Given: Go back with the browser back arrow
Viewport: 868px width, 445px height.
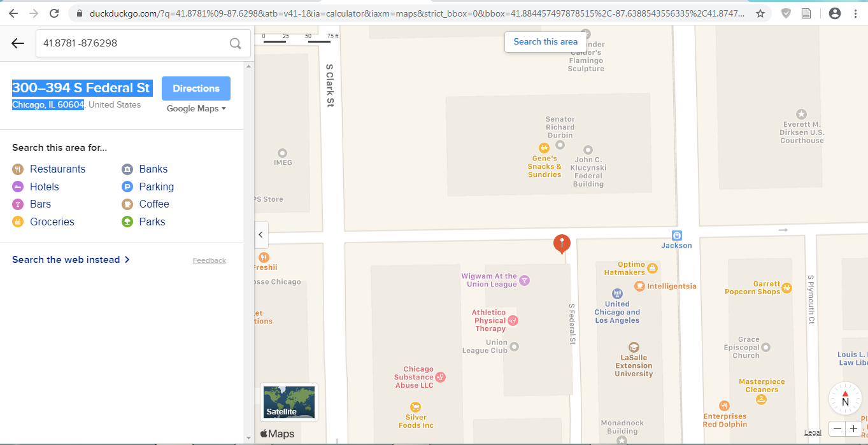Looking at the screenshot, I should tap(13, 13).
